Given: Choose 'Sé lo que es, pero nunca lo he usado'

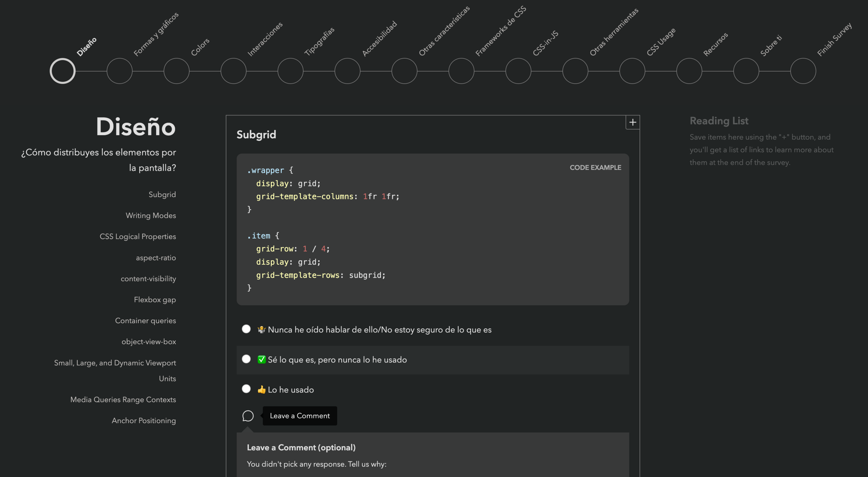Looking at the screenshot, I should pyautogui.click(x=246, y=359).
